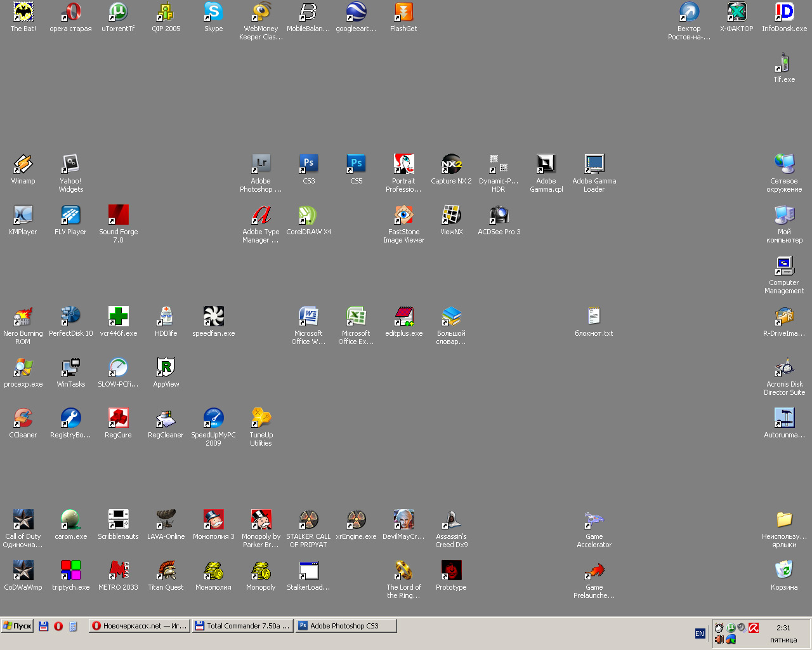The width and height of the screenshot is (812, 650).
Task: Open Мой компьютер icon
Action: tap(785, 215)
